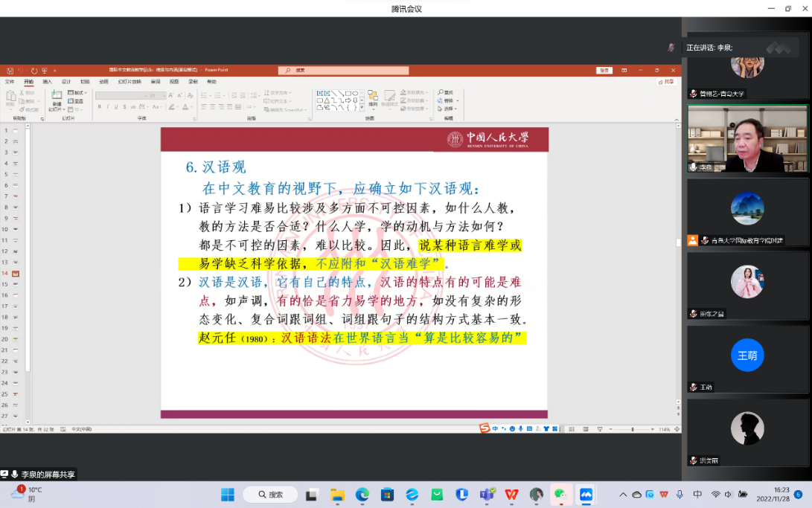Switch to the Insert (插入) ribbon tab
This screenshot has width=812, height=508.
coord(47,82)
